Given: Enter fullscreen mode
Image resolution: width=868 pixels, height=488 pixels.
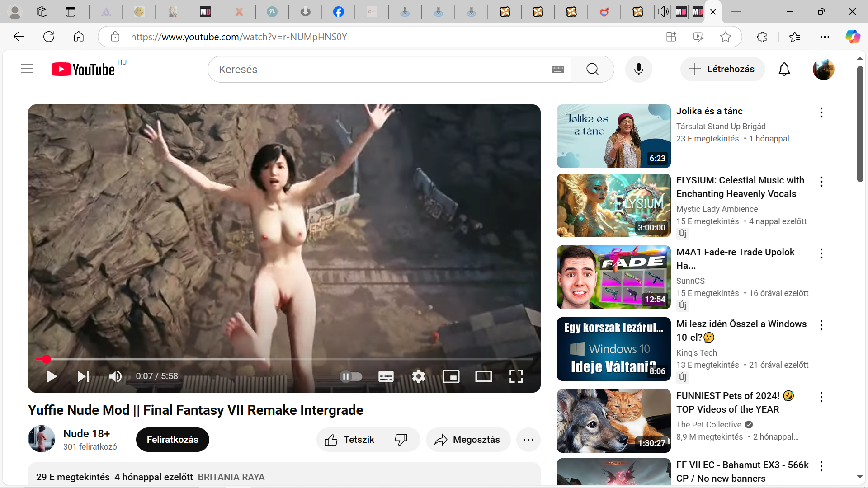Looking at the screenshot, I should (516, 376).
